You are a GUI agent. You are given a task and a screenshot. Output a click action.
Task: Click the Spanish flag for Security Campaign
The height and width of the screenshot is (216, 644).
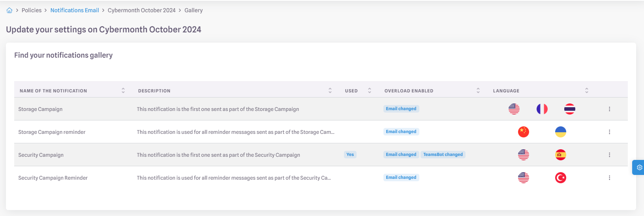[561, 155]
